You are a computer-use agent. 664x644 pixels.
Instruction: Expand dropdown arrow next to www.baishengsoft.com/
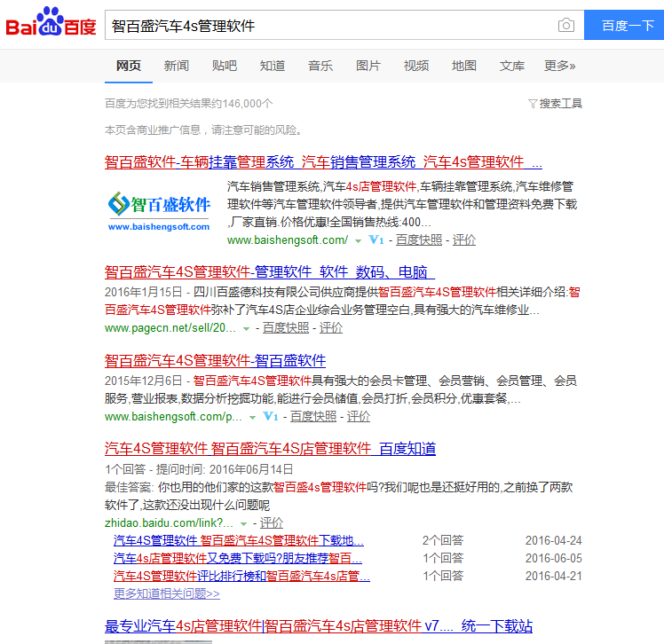point(359,240)
